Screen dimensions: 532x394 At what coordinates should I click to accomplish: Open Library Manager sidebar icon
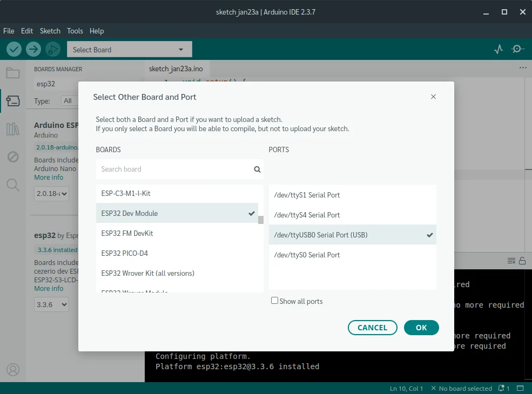(x=13, y=129)
